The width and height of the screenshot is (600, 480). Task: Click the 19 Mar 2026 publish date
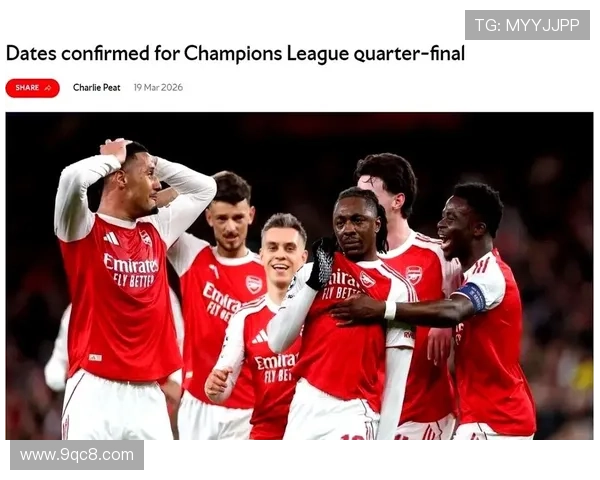[158, 88]
